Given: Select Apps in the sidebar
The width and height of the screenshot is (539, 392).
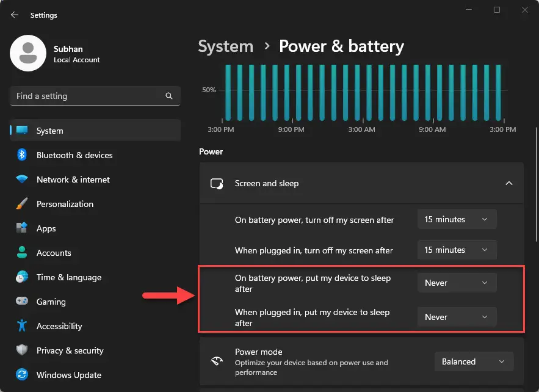Looking at the screenshot, I should [95, 228].
